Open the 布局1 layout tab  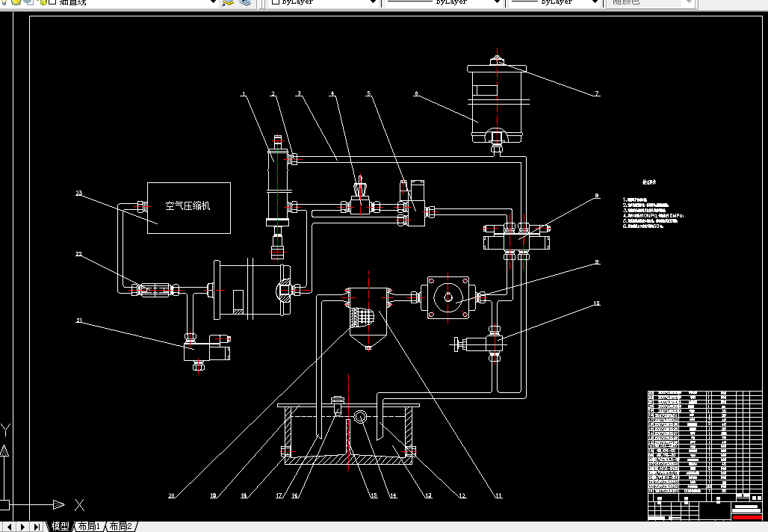(89, 526)
